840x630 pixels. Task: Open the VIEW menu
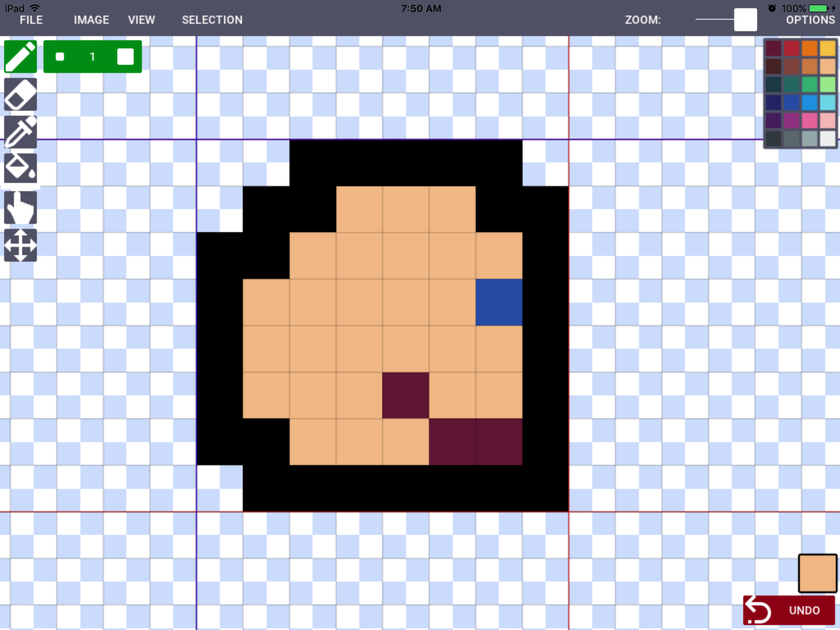pyautogui.click(x=142, y=20)
